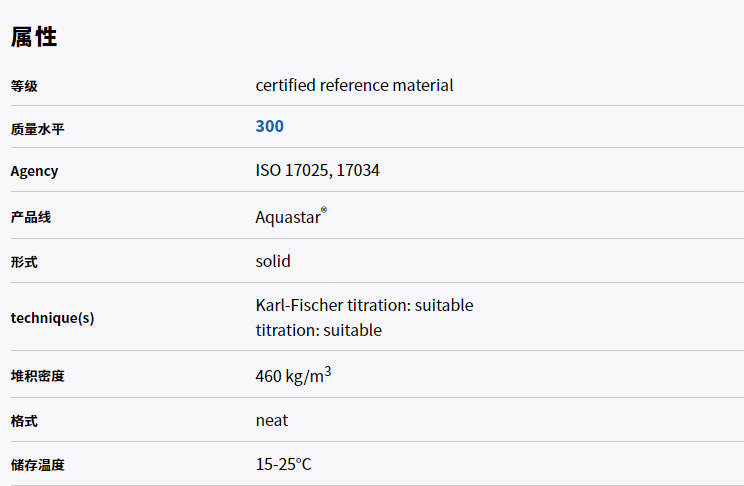Click the technique(s) row label
Image resolution: width=744 pixels, height=486 pixels.
tap(52, 318)
